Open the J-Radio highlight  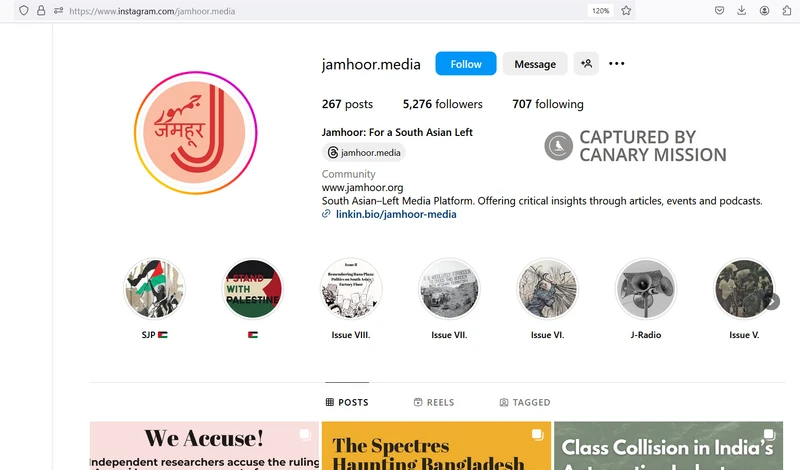tap(646, 289)
